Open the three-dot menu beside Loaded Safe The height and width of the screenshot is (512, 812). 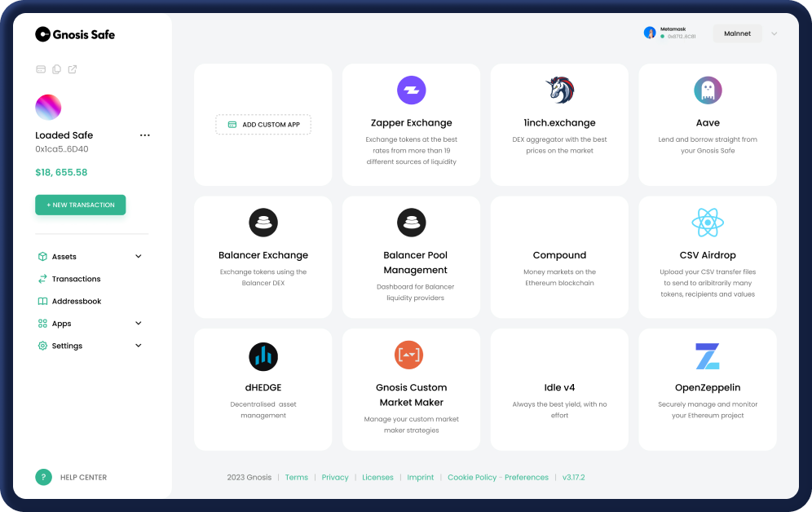[x=145, y=135]
